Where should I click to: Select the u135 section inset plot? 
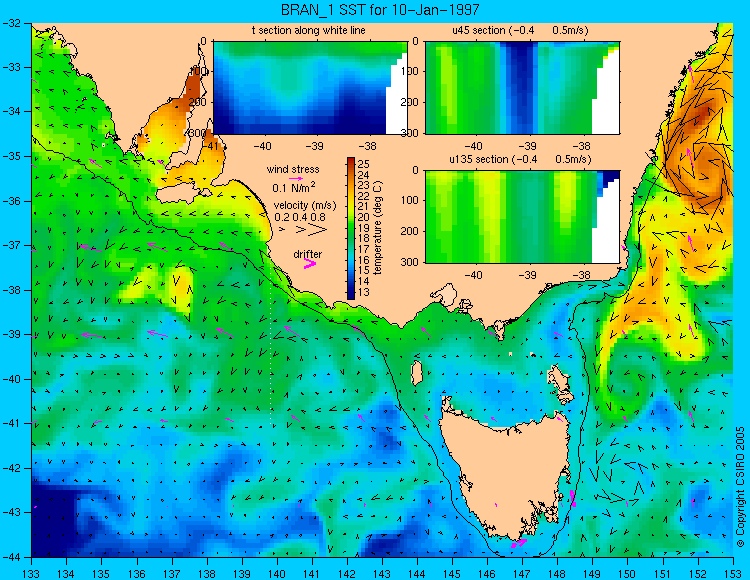click(x=522, y=217)
